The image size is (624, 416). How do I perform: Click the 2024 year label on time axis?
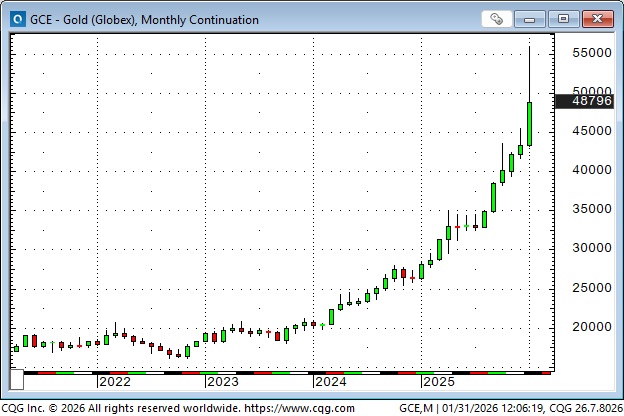pyautogui.click(x=330, y=381)
